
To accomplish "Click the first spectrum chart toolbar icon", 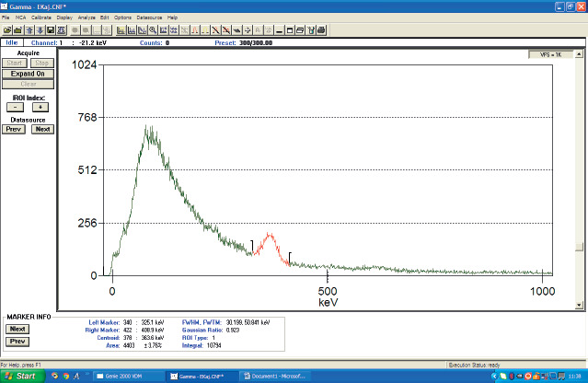I will point(120,29).
